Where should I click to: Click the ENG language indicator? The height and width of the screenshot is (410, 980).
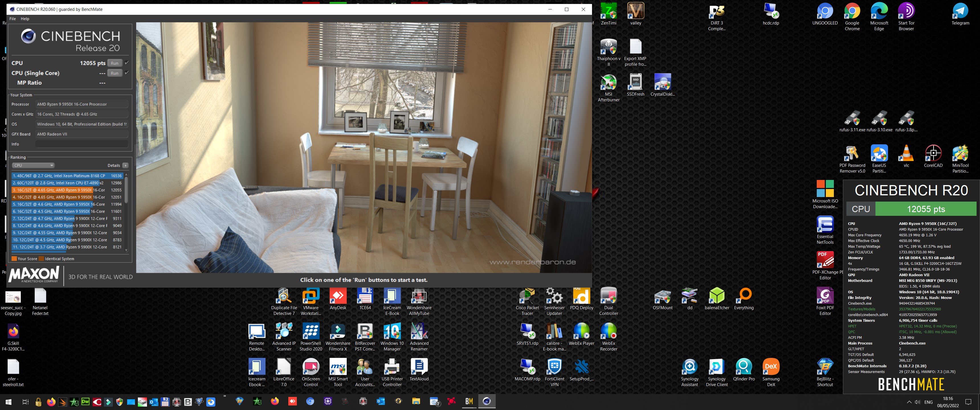[928, 402]
